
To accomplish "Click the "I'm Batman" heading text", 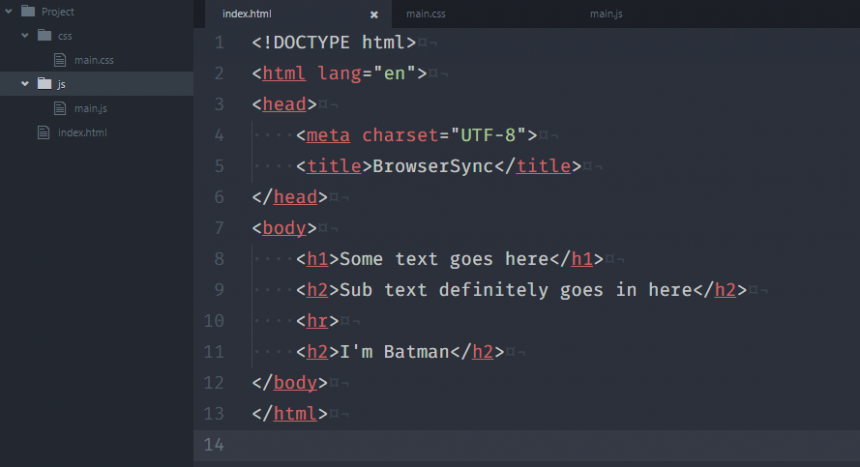I will pyautogui.click(x=395, y=351).
